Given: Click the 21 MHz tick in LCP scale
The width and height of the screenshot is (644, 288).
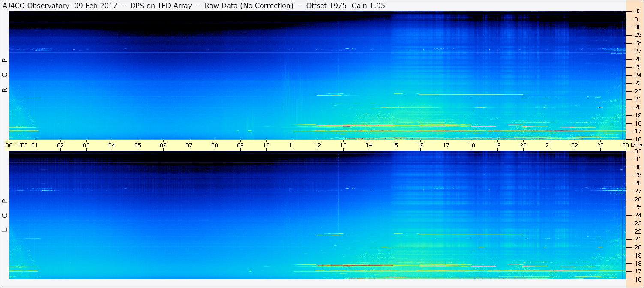Looking at the screenshot, I should 637,239.
